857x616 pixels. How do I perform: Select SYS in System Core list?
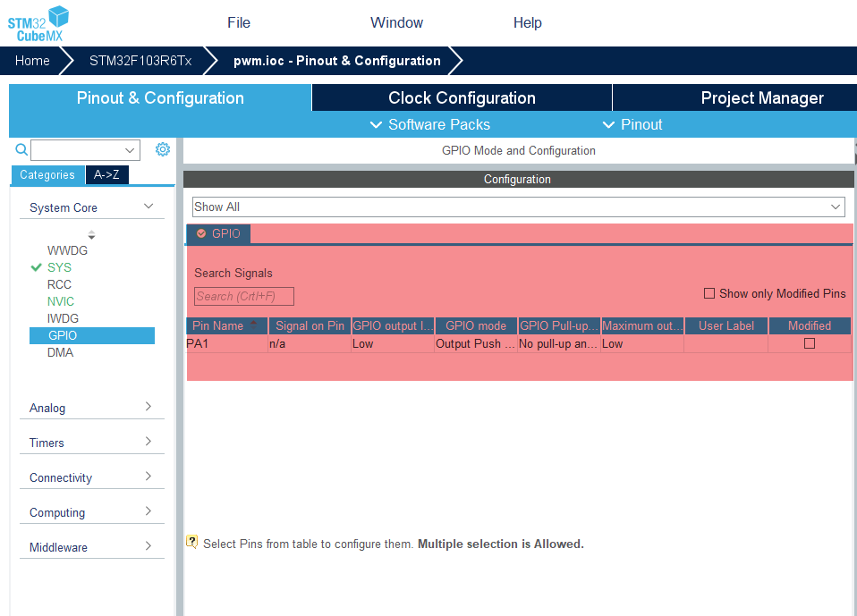pyautogui.click(x=59, y=267)
